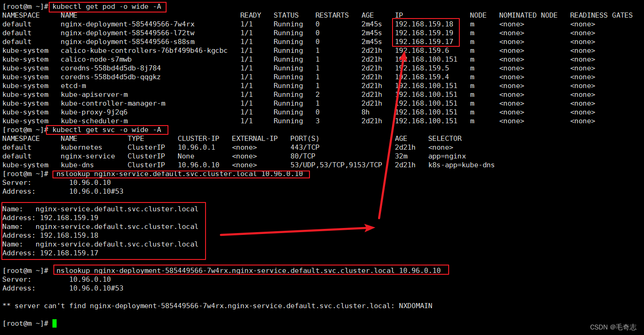This screenshot has height=335, width=644.
Task: Click coredns-558bd4d5db-8j784 pod name
Action: 111,68
